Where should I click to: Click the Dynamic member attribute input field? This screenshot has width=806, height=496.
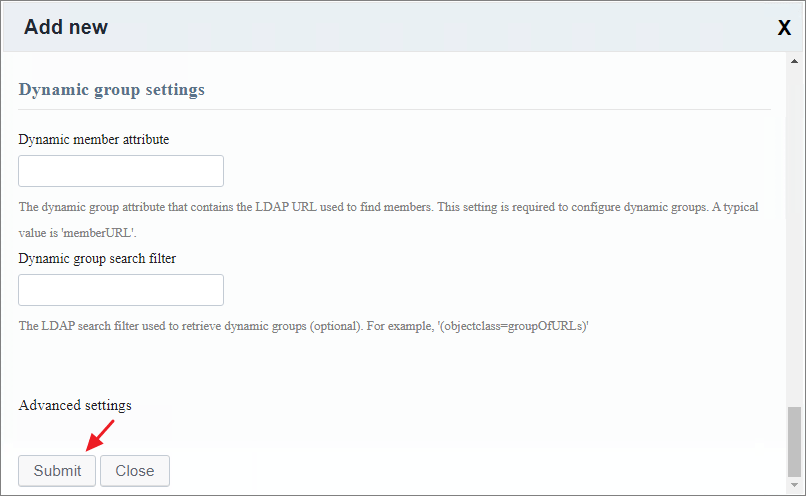(121, 171)
